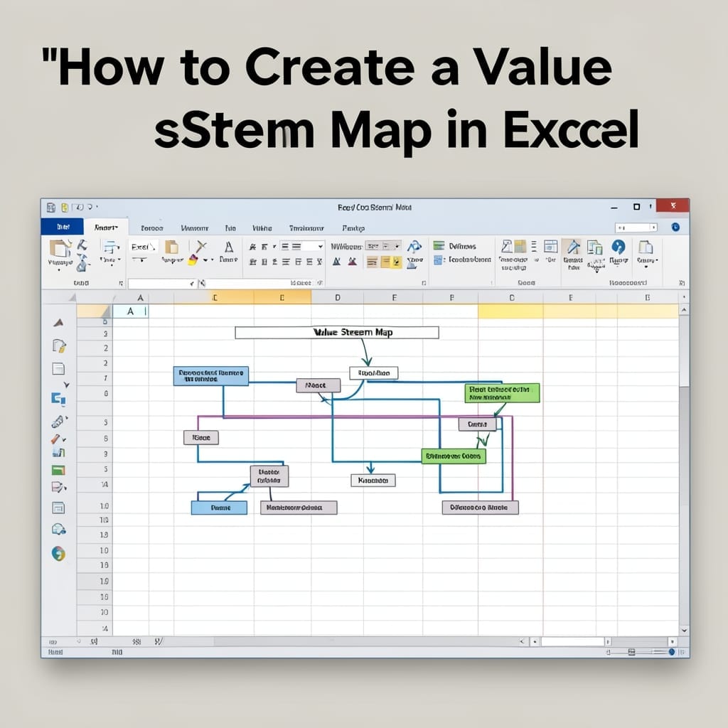Select the active ribbon tab beside the blue tab
The width and height of the screenshot is (728, 728).
(x=107, y=227)
